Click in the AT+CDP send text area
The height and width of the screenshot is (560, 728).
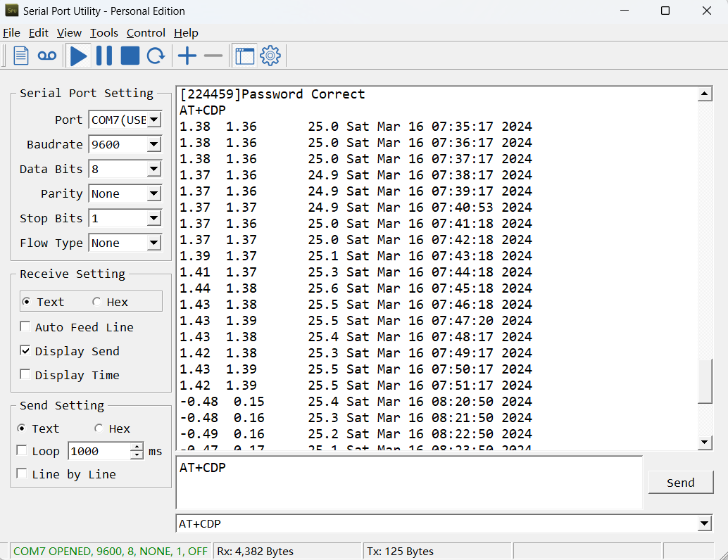pos(409,483)
